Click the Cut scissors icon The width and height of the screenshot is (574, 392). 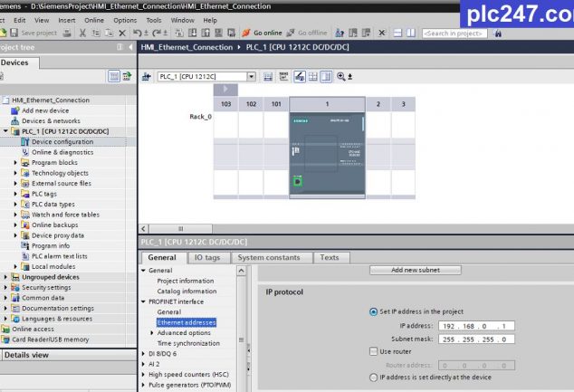(82, 33)
